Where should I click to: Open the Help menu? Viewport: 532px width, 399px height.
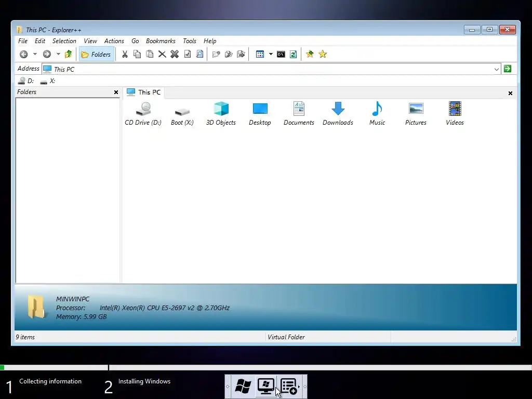(210, 41)
